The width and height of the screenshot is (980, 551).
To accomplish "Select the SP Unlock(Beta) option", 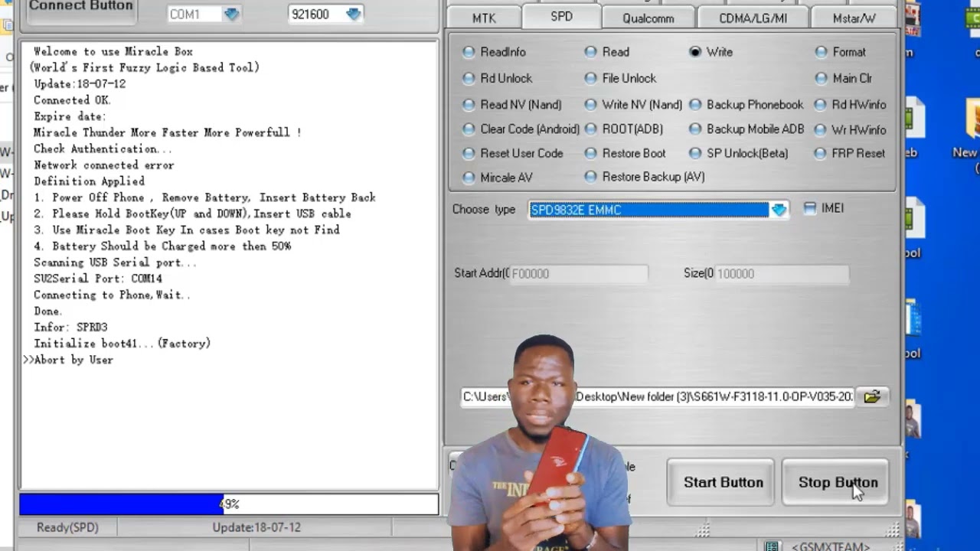I will pos(738,153).
